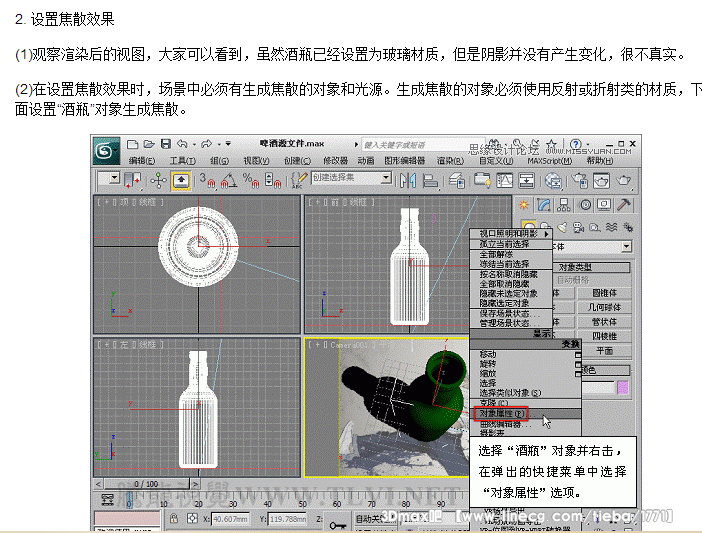Open the 3ds Max application menu logo
Viewport: 702px width, 533px height.
[x=106, y=150]
